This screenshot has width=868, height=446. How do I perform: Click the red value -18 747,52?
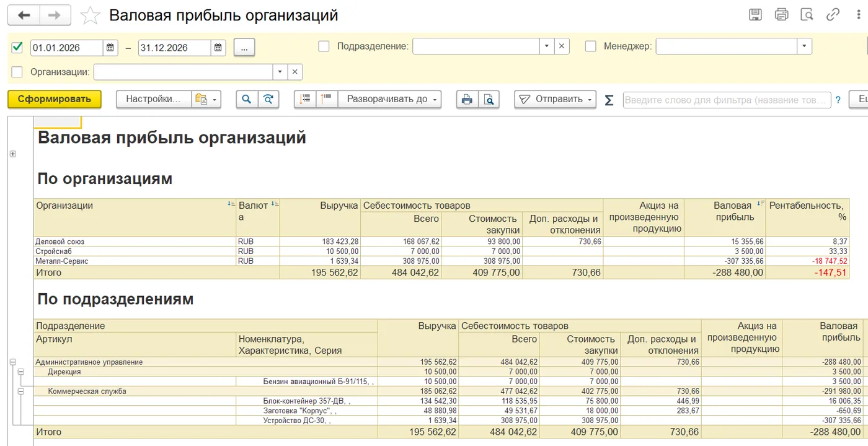830,261
